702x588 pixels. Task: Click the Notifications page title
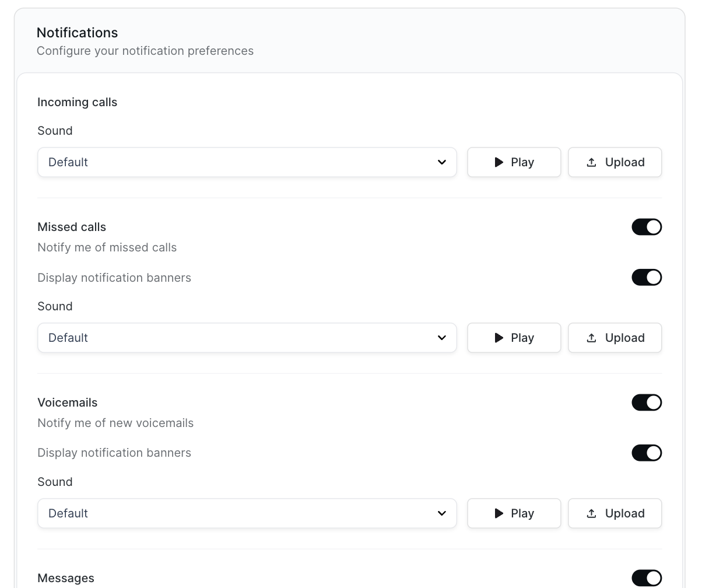pos(78,33)
